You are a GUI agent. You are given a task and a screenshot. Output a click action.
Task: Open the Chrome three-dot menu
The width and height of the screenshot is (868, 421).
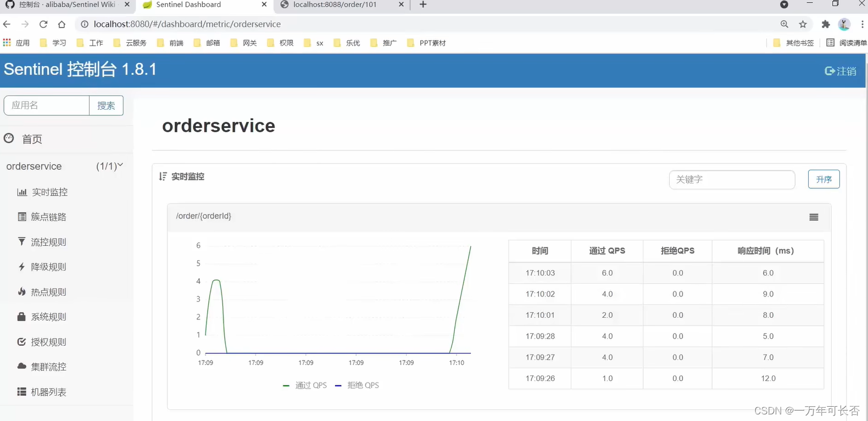[863, 24]
